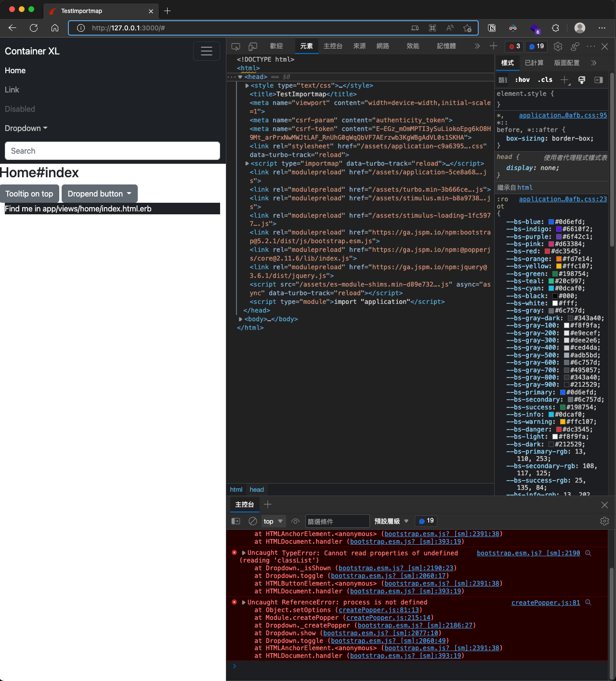Image resolution: width=616 pixels, height=681 pixels.
Task: Toggle the :hov element state panel
Action: coord(522,80)
